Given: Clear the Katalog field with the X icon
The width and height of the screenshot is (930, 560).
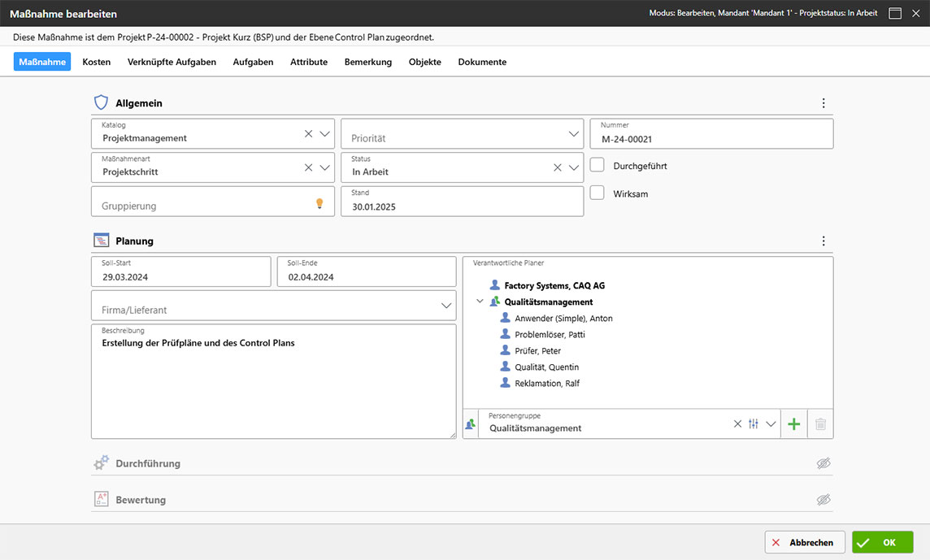Looking at the screenshot, I should [308, 134].
